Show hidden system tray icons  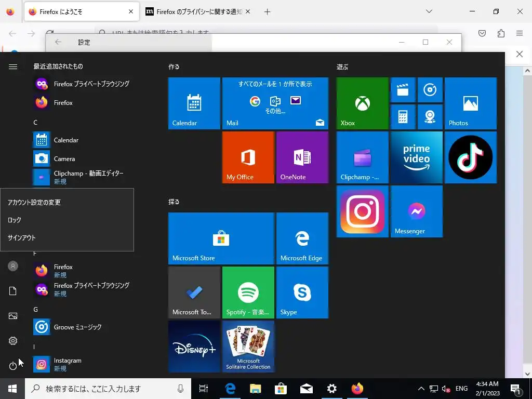(x=421, y=389)
